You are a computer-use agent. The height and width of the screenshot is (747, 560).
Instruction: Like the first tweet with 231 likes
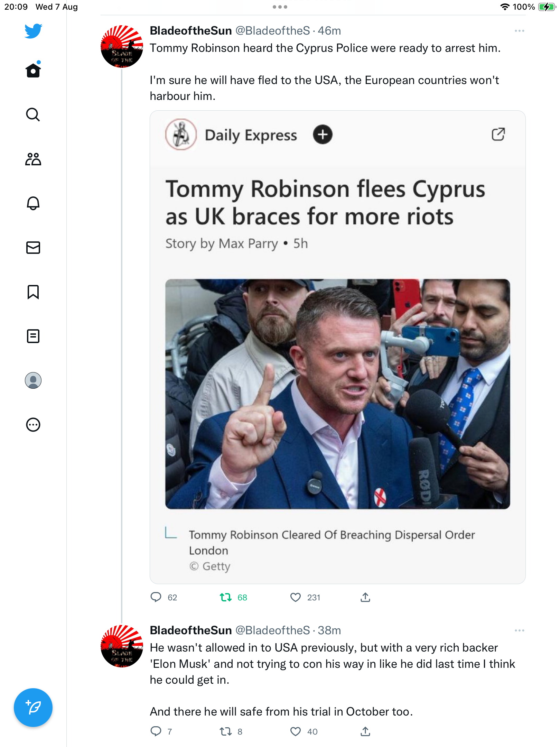click(x=296, y=597)
